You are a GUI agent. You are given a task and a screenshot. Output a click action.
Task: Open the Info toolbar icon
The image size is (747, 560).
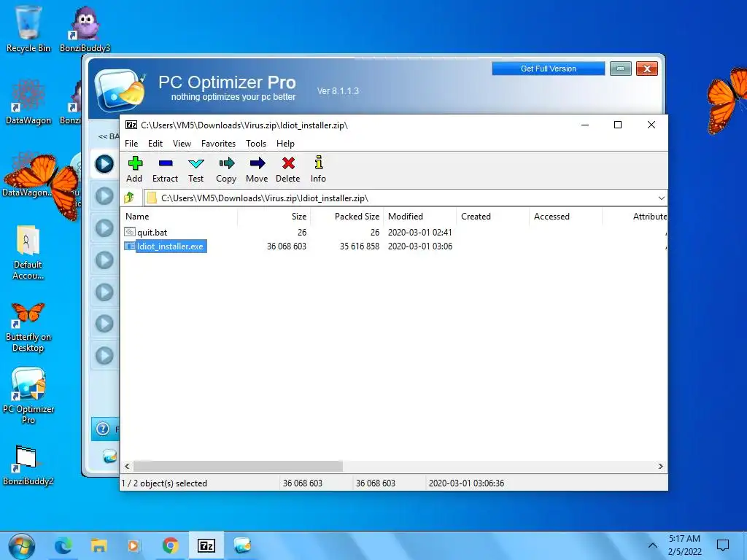[x=318, y=169]
